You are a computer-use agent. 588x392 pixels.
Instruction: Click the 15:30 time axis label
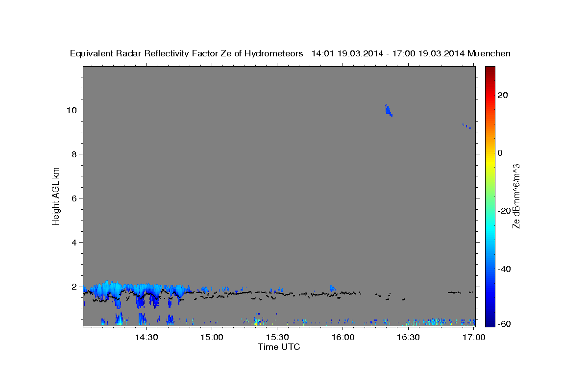click(x=278, y=337)
